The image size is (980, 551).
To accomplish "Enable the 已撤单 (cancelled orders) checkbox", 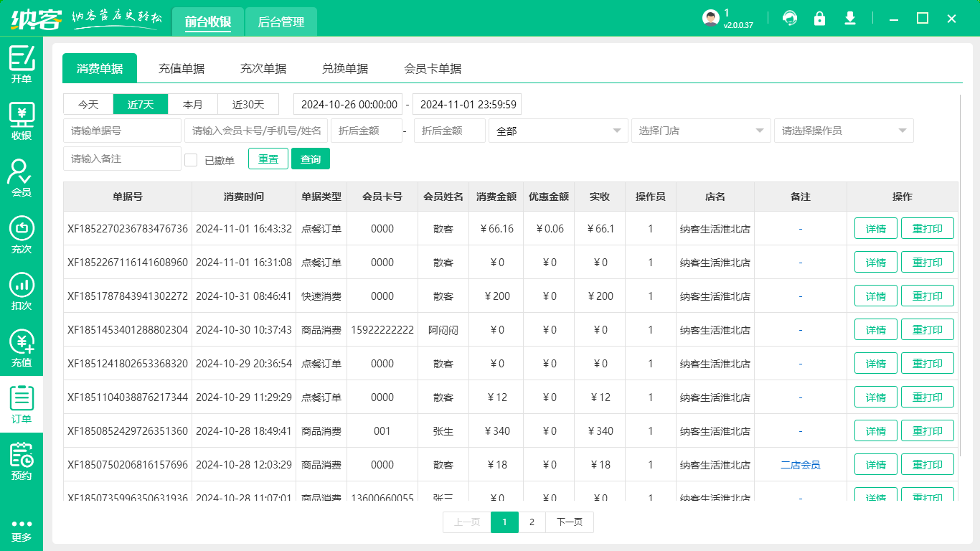I will tap(190, 159).
